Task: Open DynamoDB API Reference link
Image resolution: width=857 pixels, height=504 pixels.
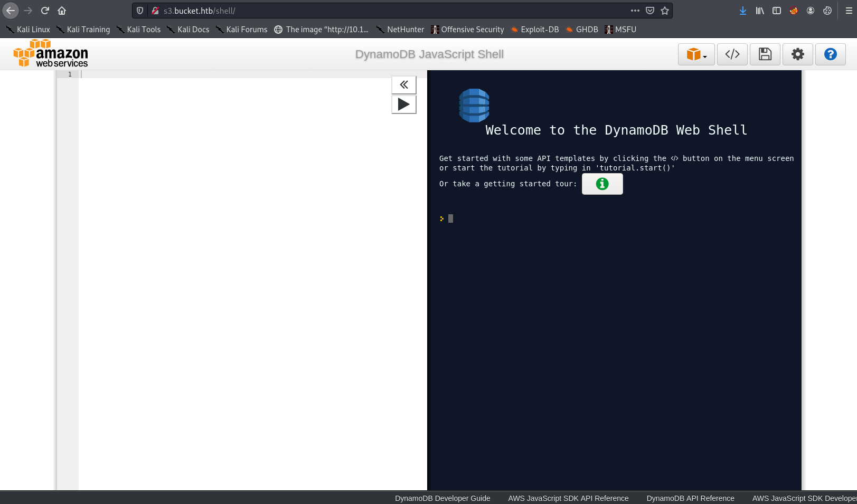Action: (690, 498)
